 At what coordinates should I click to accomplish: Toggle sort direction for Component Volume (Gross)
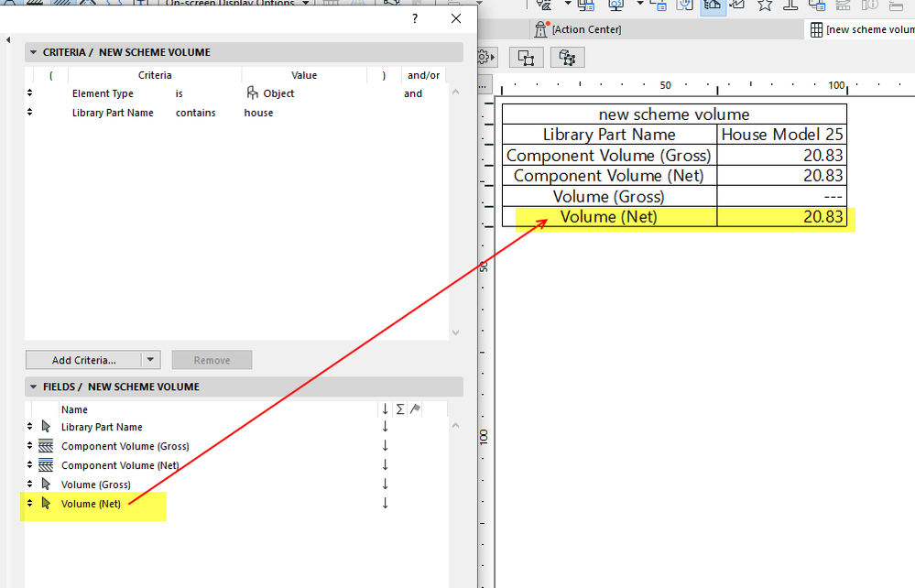(385, 446)
